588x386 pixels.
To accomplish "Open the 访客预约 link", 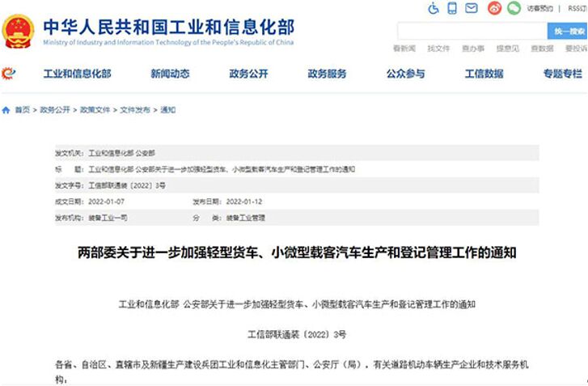I will [540, 8].
